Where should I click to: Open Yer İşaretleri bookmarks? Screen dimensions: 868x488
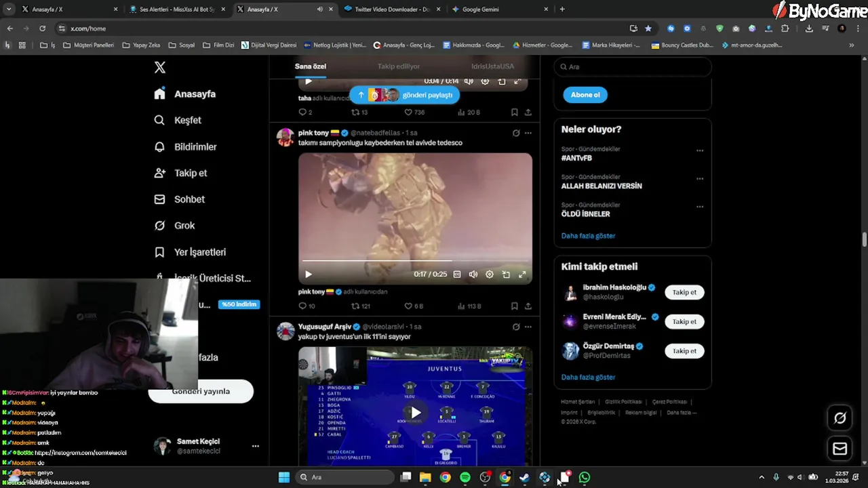coord(190,252)
